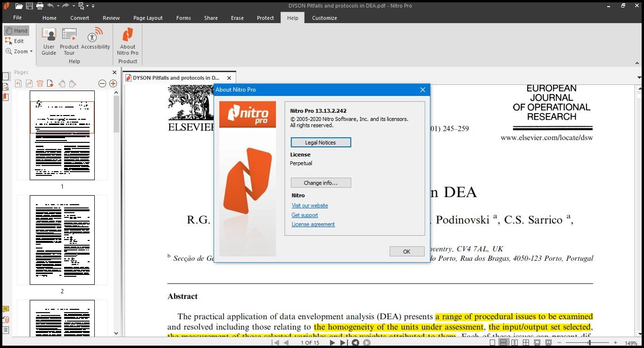
Task: Switch to the Customize ribbon tab
Action: tap(324, 18)
